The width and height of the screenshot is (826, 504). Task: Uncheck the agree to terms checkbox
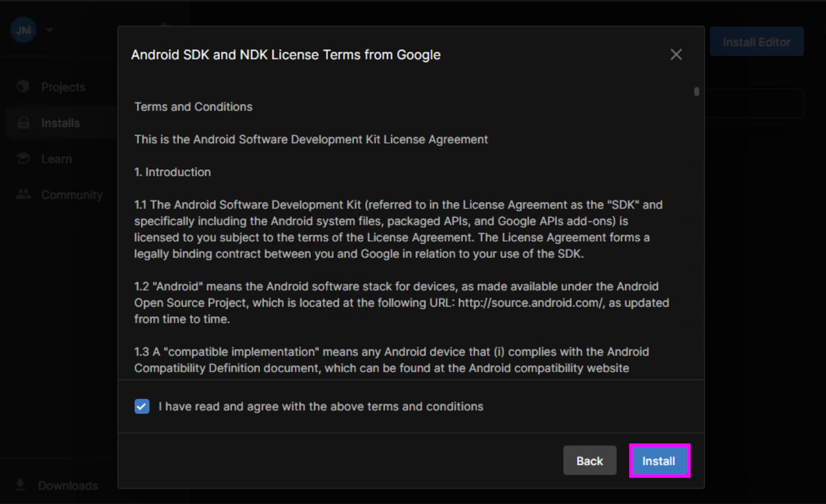pyautogui.click(x=142, y=407)
